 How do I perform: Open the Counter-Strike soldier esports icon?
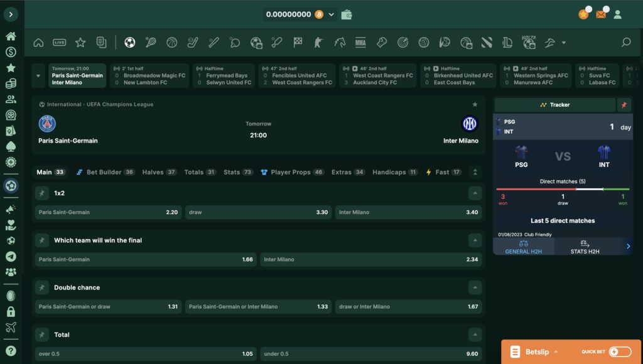[x=318, y=42]
